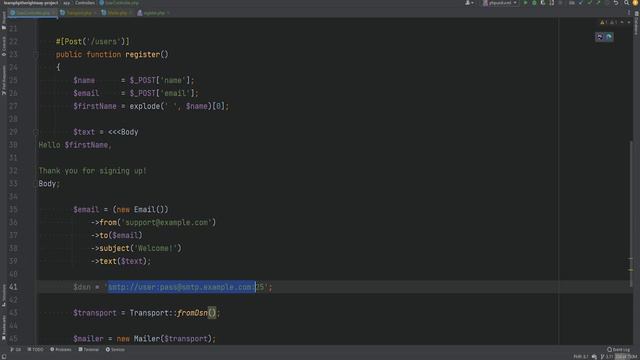Click the Run green play icon
This screenshot has height=360, width=640.
pyautogui.click(x=526, y=3)
